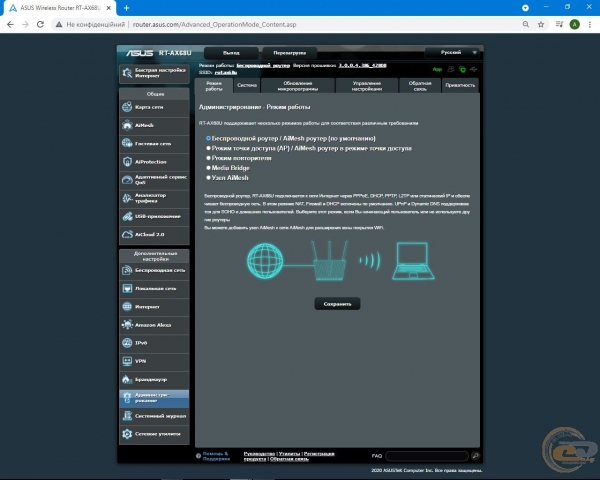Open the AiMesh section

click(154, 125)
